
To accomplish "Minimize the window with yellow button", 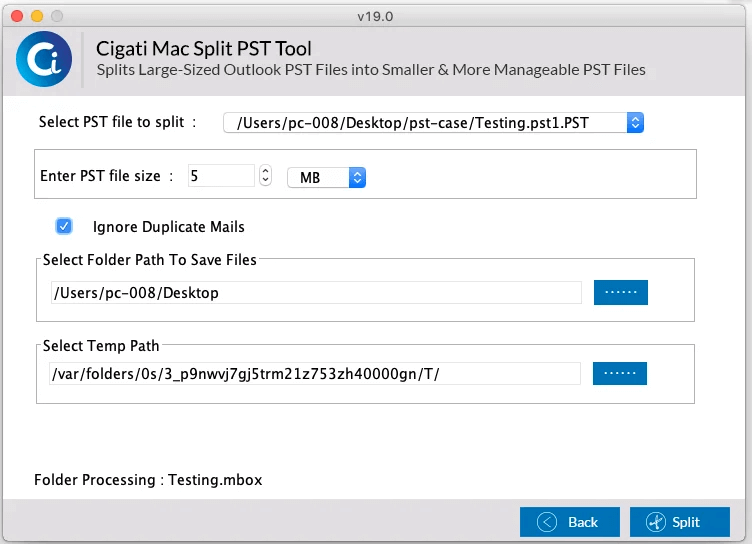I will tap(37, 16).
